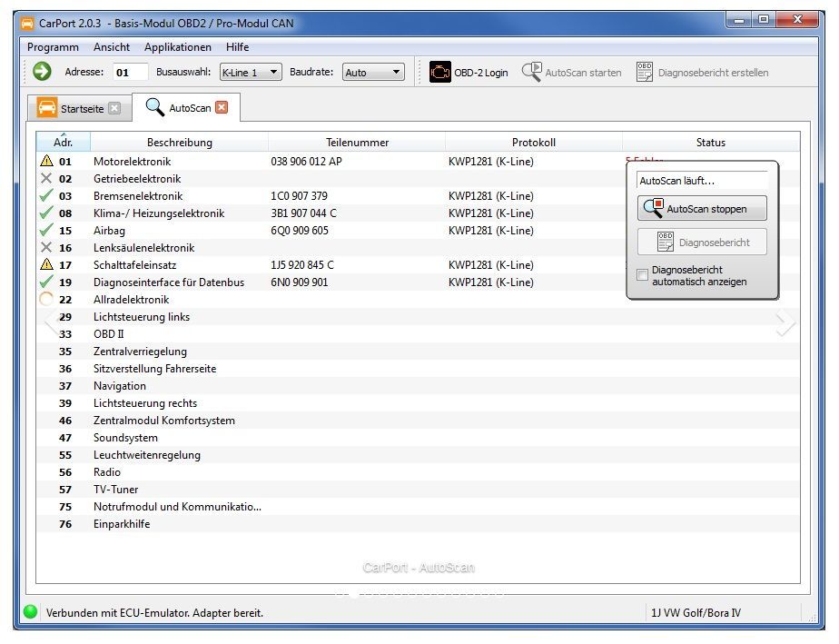Viewport: 839px width, 644px height.
Task: Sort list by Adr. column header
Action: 64,143
